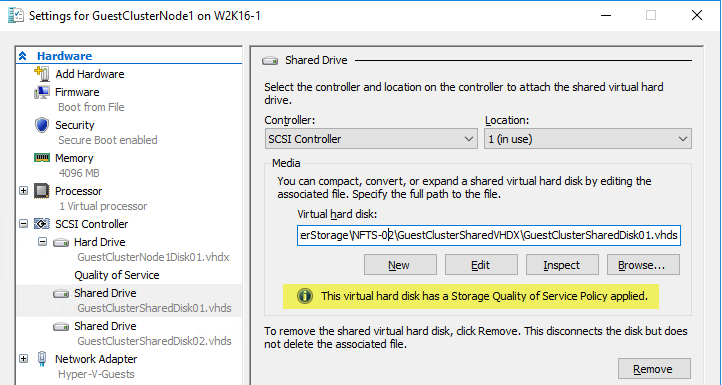This screenshot has width=722, height=385.
Task: Click the Browse... button
Action: (x=643, y=265)
